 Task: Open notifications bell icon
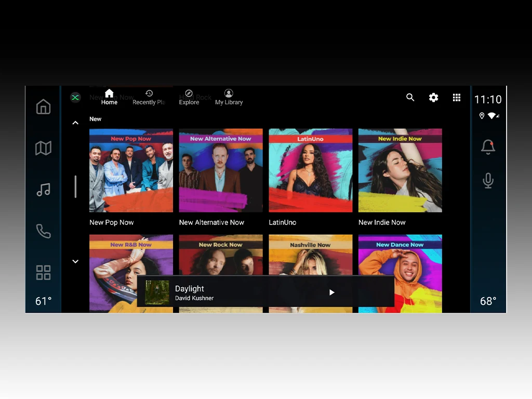[488, 148]
